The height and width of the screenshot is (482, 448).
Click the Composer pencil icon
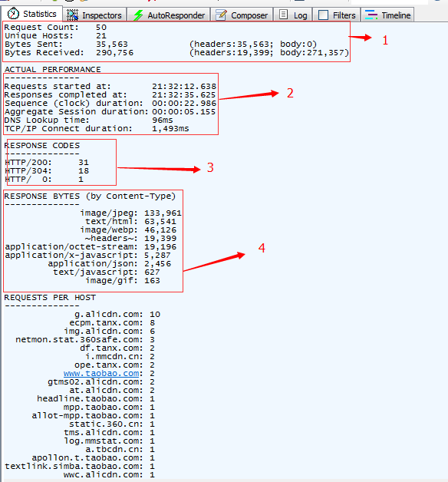coord(221,15)
